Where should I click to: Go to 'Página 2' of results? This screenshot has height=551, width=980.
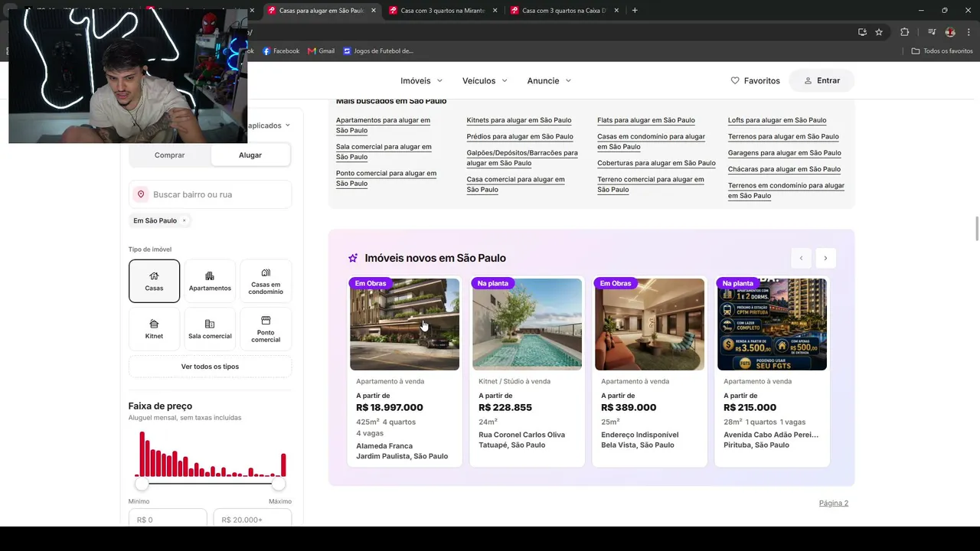[834, 504]
